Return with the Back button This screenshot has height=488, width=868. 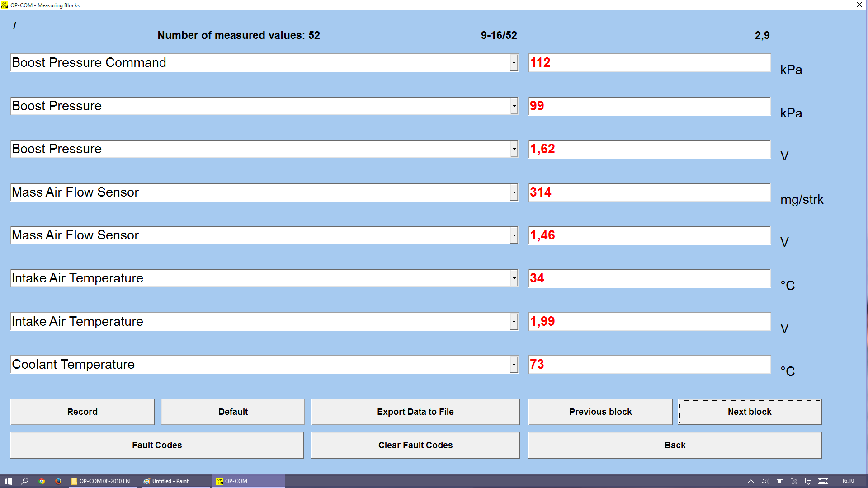coord(675,445)
